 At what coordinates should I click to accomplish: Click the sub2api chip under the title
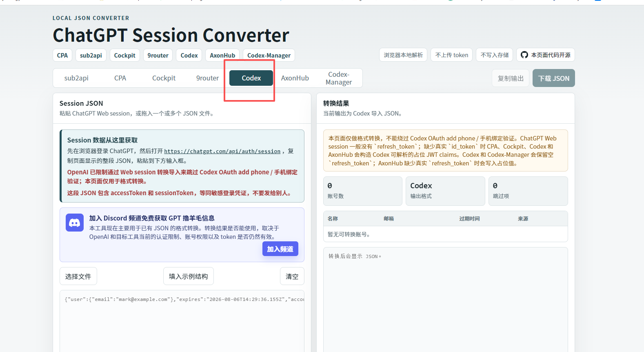click(91, 55)
